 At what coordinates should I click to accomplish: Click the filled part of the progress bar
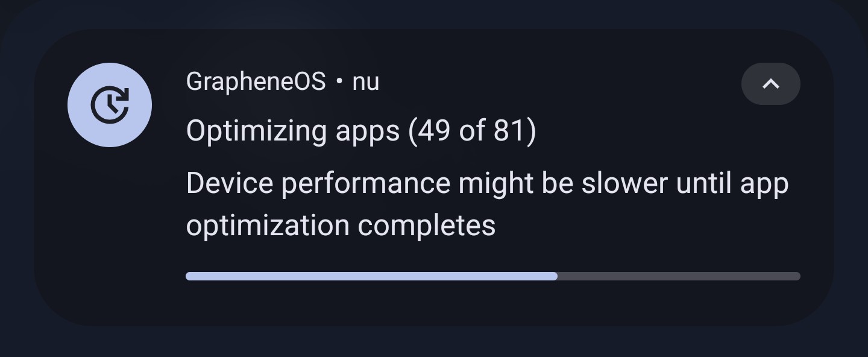[x=371, y=276]
